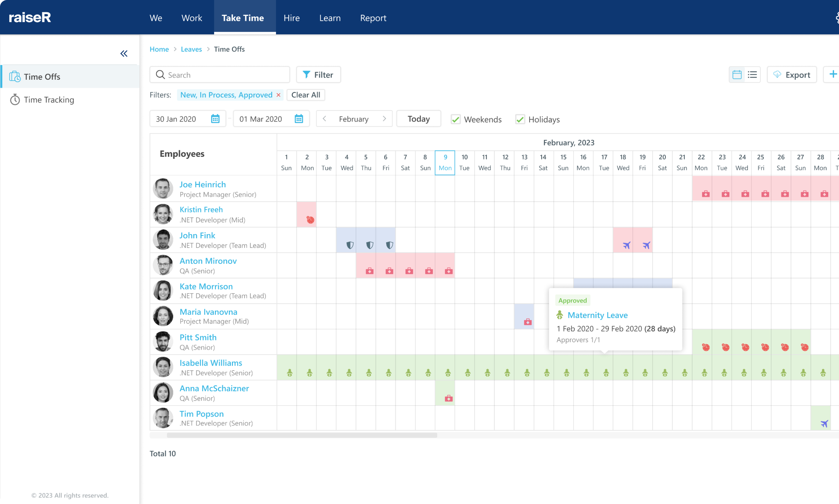Viewport: 839px width, 504px height.
Task: Open the Filter panel
Action: coord(318,74)
